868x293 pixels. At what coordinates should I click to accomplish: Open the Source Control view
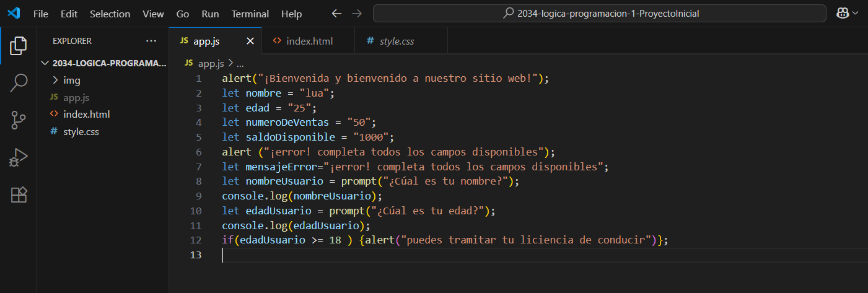[19, 120]
